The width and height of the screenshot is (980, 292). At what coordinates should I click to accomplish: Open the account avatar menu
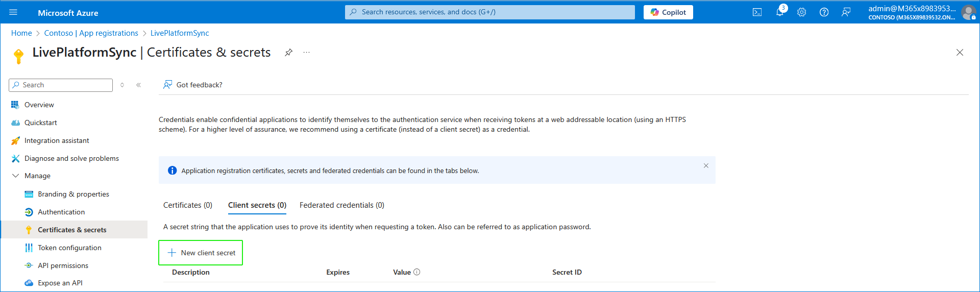(x=968, y=12)
